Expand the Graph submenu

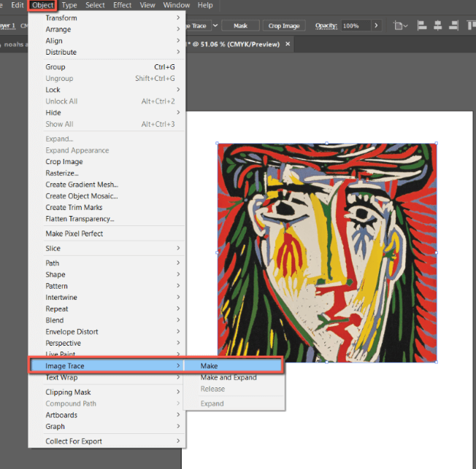pyautogui.click(x=107, y=427)
